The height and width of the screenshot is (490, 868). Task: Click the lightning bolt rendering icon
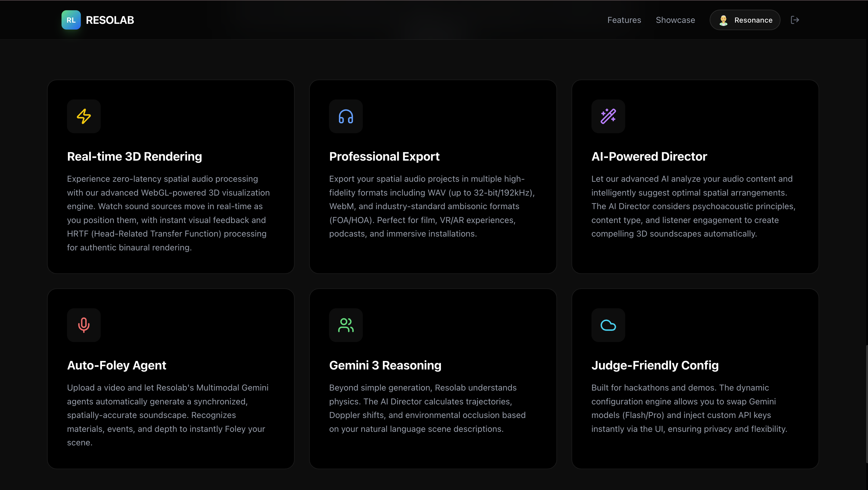coord(84,116)
